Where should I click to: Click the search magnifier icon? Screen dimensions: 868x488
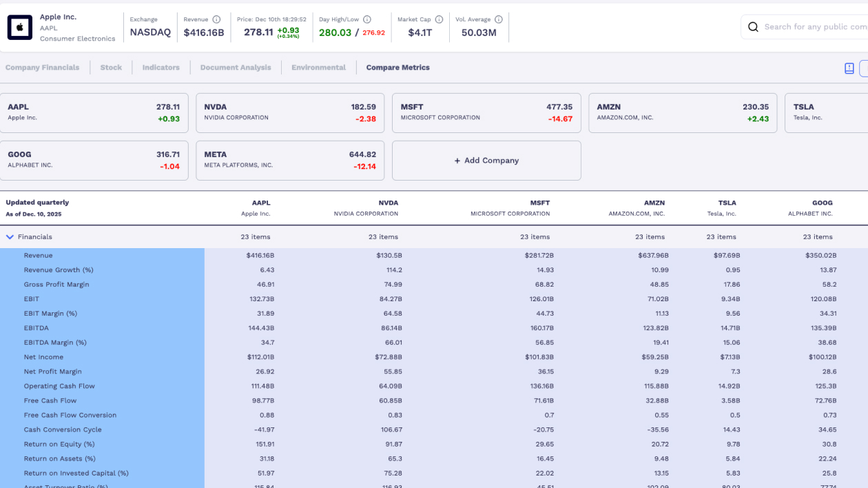(753, 27)
